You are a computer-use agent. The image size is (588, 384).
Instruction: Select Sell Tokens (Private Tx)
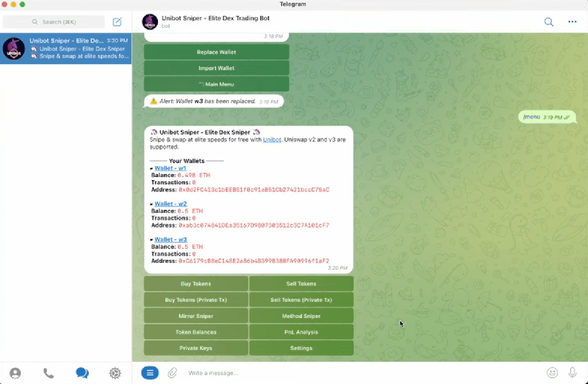pyautogui.click(x=301, y=300)
